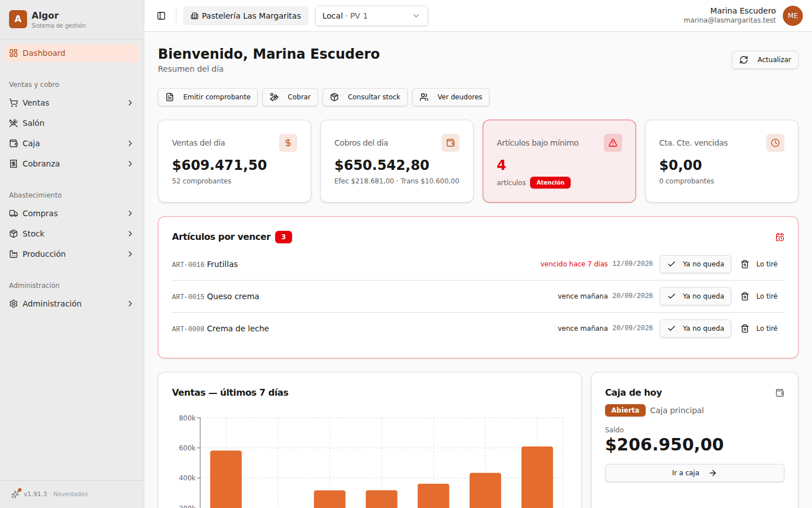Click the ART-0016 article code
This screenshot has width=812, height=508.
pos(188,265)
